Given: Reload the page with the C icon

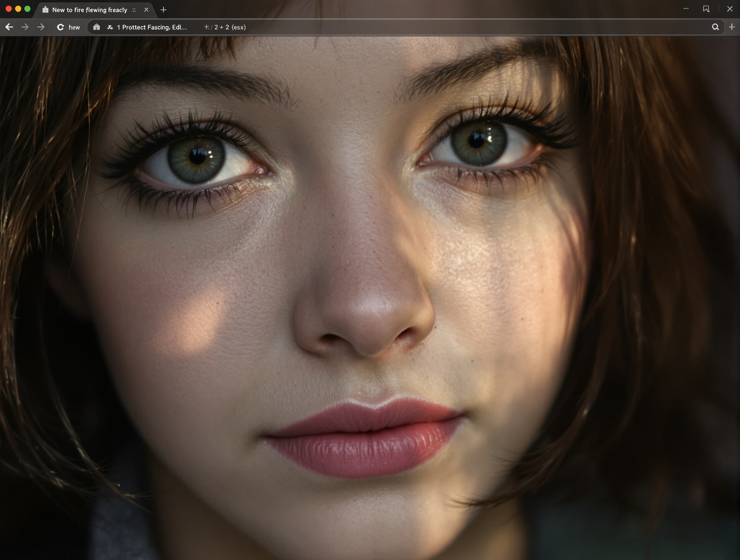Looking at the screenshot, I should (x=60, y=27).
